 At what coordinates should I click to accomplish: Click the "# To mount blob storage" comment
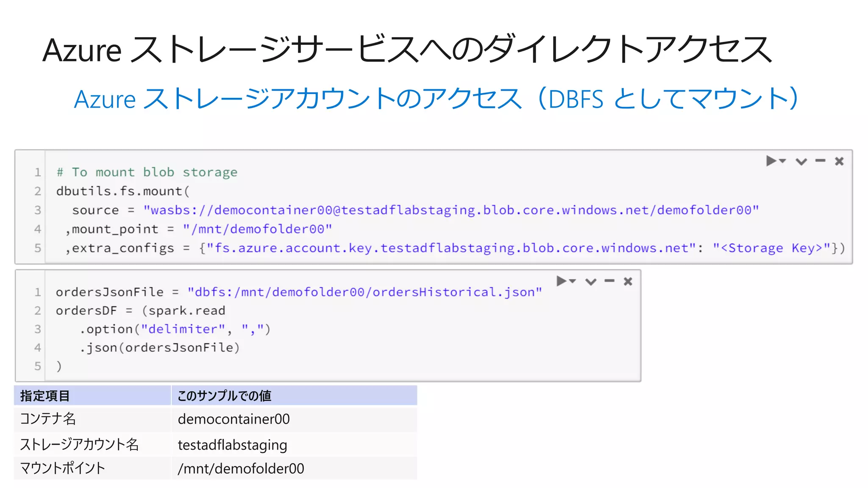(x=147, y=172)
